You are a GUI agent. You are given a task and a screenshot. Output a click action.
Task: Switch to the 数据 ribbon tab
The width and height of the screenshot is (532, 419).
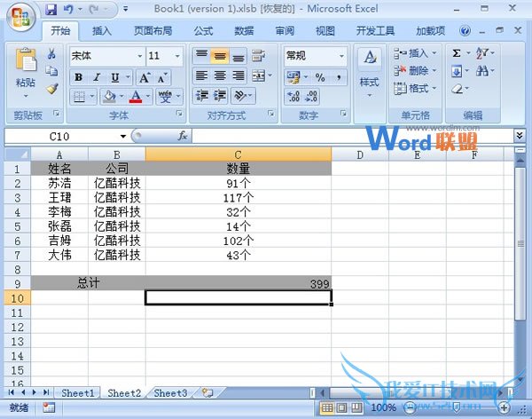tap(244, 31)
